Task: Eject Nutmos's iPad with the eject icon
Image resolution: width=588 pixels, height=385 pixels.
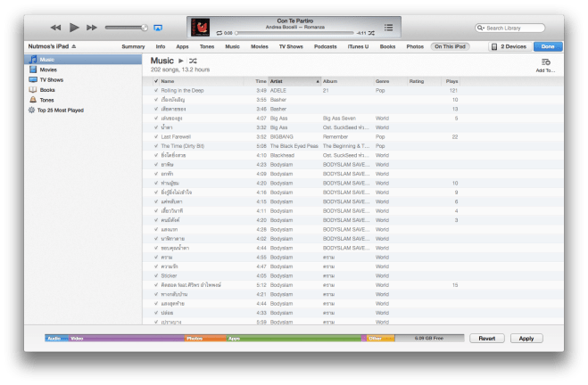Action: pyautogui.click(x=74, y=46)
